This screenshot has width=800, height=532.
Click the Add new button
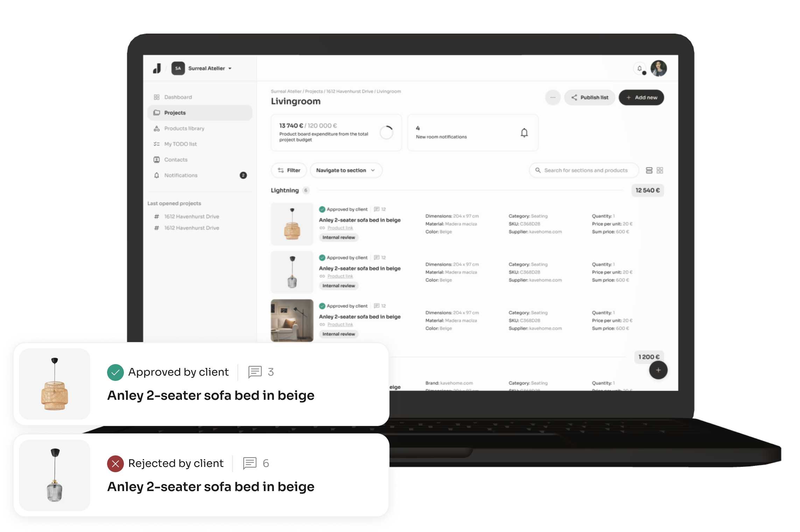(643, 97)
